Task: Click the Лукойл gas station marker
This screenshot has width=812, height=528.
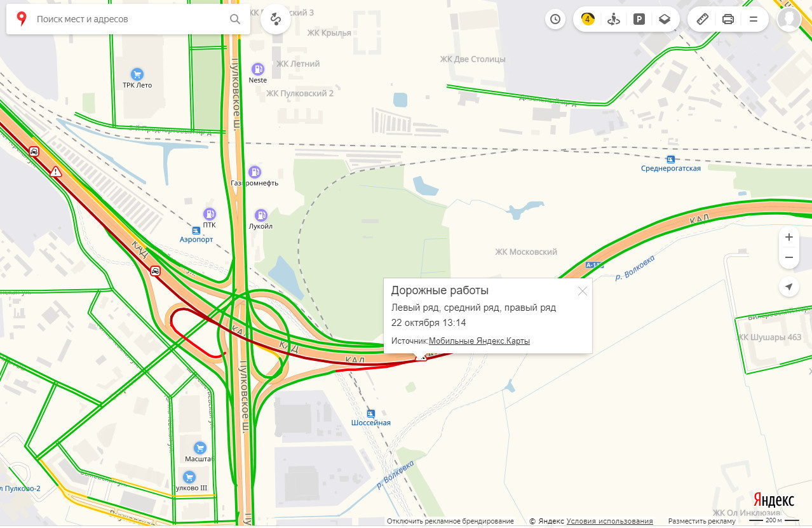Action: point(261,215)
